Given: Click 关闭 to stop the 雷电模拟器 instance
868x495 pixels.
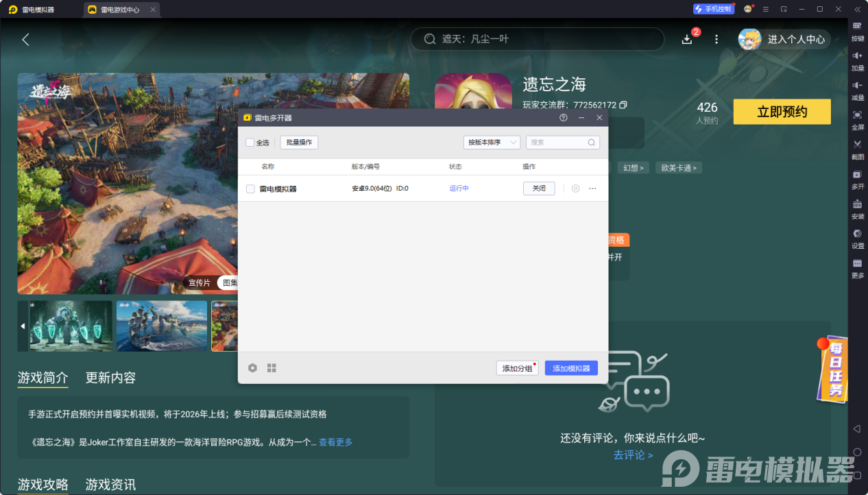Looking at the screenshot, I should tap(539, 189).
